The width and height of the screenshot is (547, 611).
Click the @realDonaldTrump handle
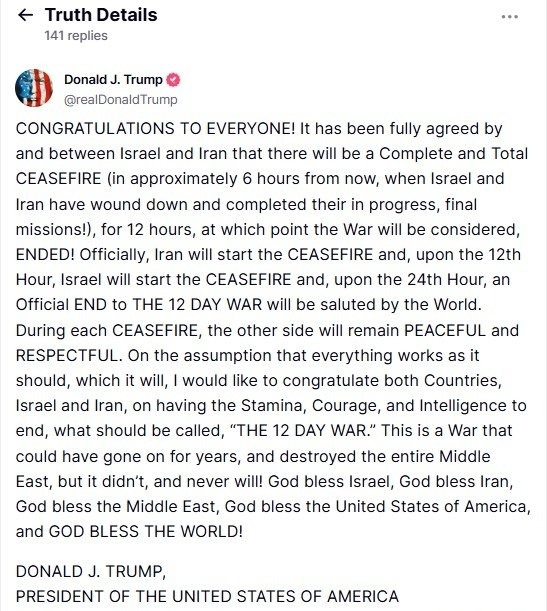tap(120, 100)
